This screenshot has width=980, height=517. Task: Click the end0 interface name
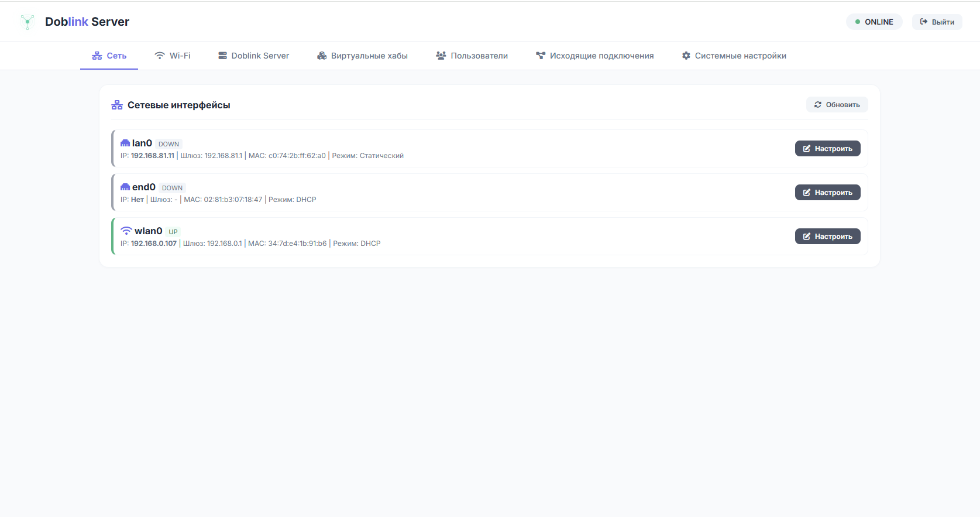coord(144,187)
